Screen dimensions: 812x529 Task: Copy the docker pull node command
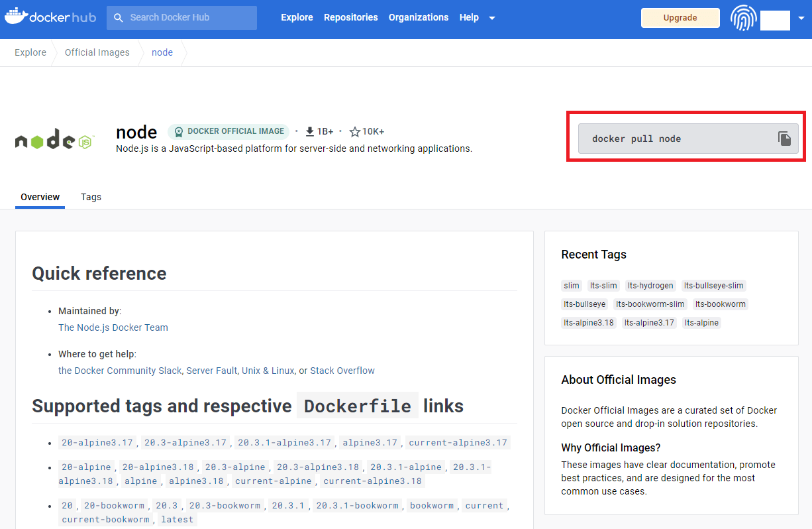[785, 139]
